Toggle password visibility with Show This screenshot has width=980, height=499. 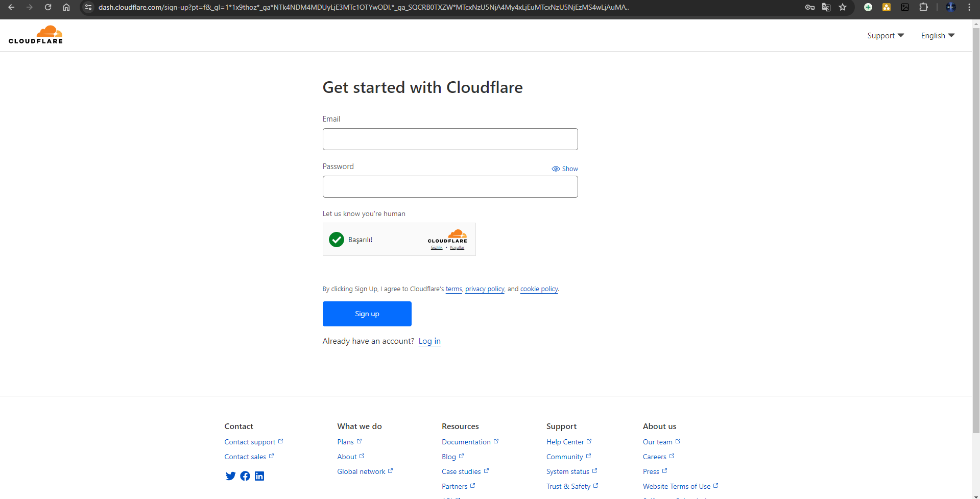click(x=565, y=169)
